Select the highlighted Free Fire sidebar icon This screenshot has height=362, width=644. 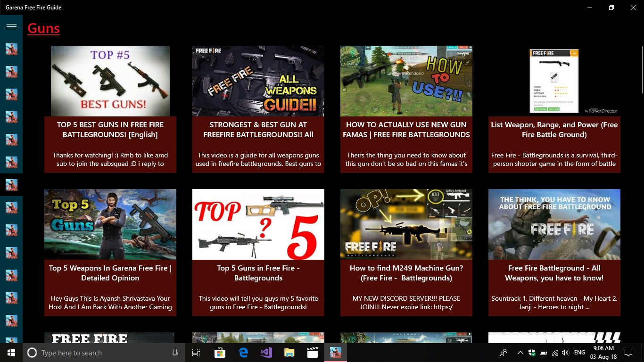[11, 185]
